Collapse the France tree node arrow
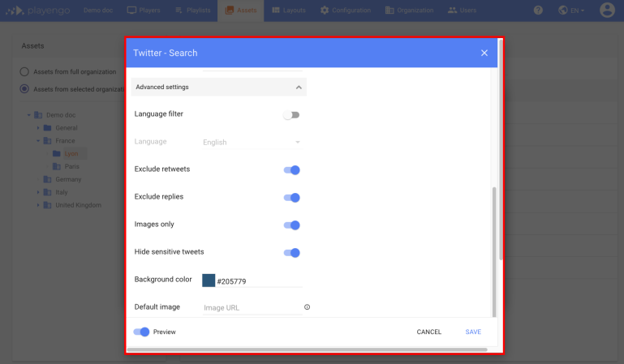Screen dimensions: 624x364 (38, 141)
